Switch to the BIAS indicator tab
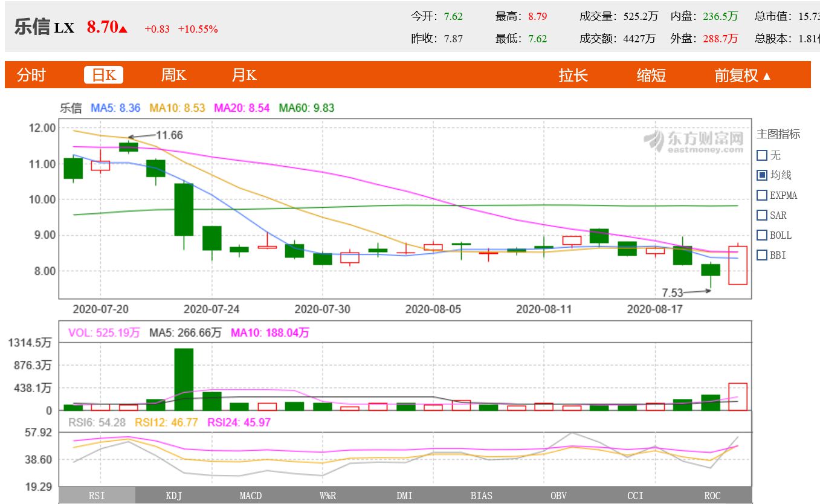The width and height of the screenshot is (820, 504). (482, 496)
